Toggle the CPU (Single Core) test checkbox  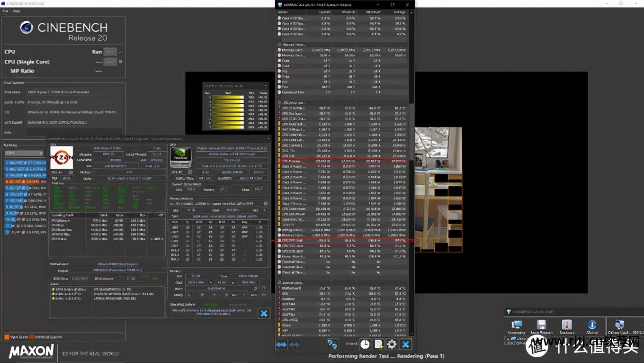pyautogui.click(x=120, y=62)
